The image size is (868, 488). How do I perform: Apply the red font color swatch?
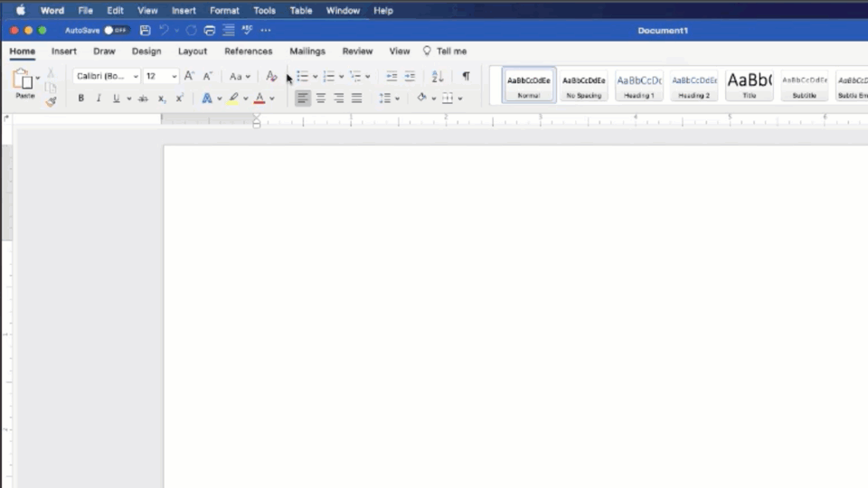(x=259, y=99)
